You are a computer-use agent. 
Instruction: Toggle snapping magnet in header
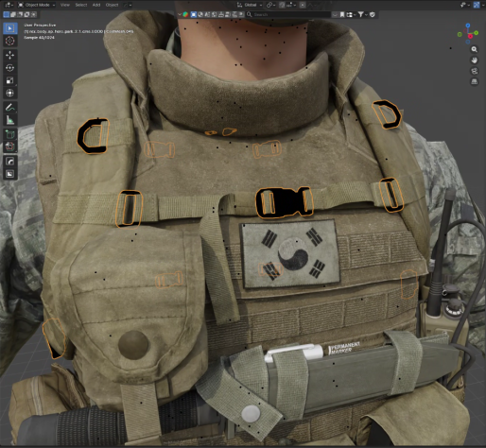(x=282, y=5)
